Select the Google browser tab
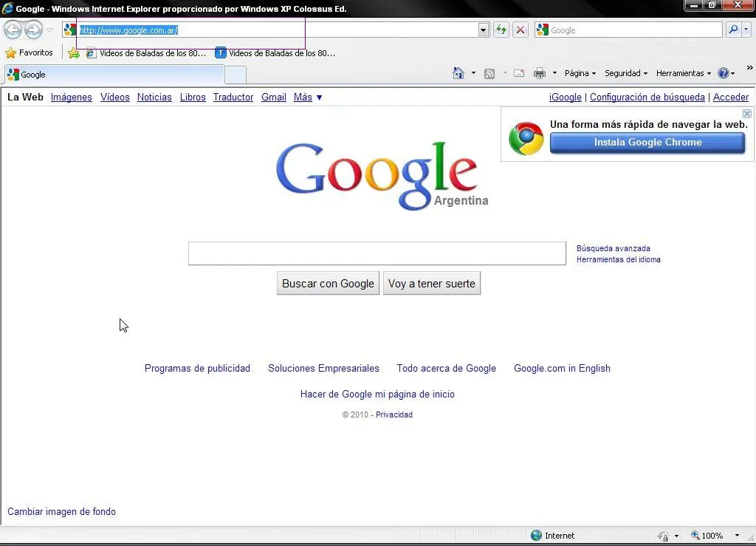The image size is (756, 546). [x=114, y=75]
